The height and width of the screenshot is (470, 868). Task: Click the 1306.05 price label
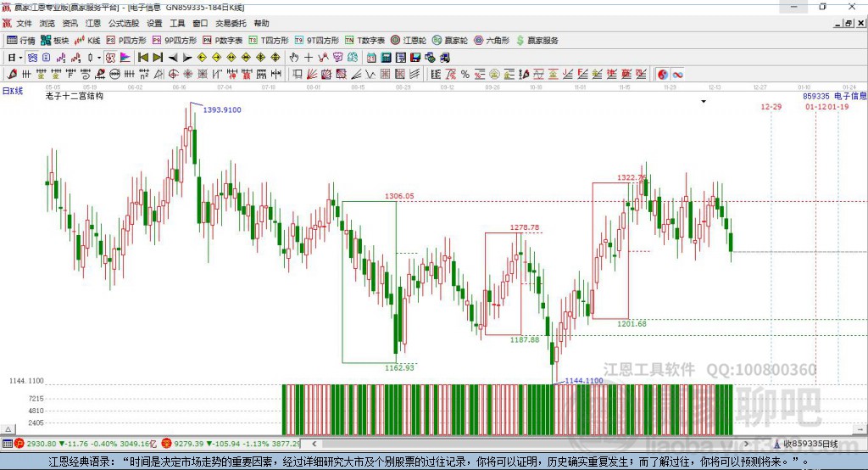[399, 196]
